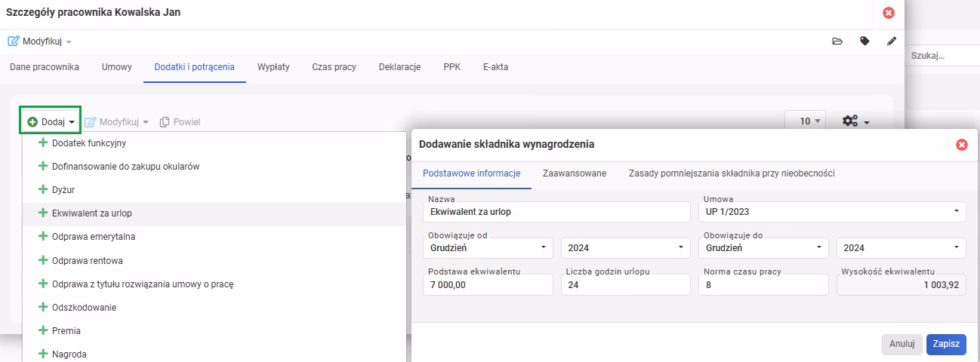Close the Dodawanie składnika wynagrodzenia dialog

(x=962, y=145)
